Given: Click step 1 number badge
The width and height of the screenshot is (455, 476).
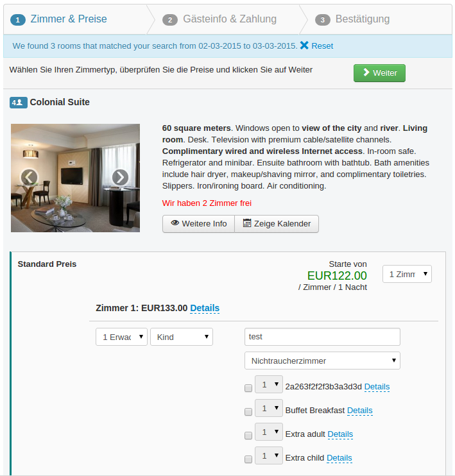Looking at the screenshot, I should (x=18, y=20).
